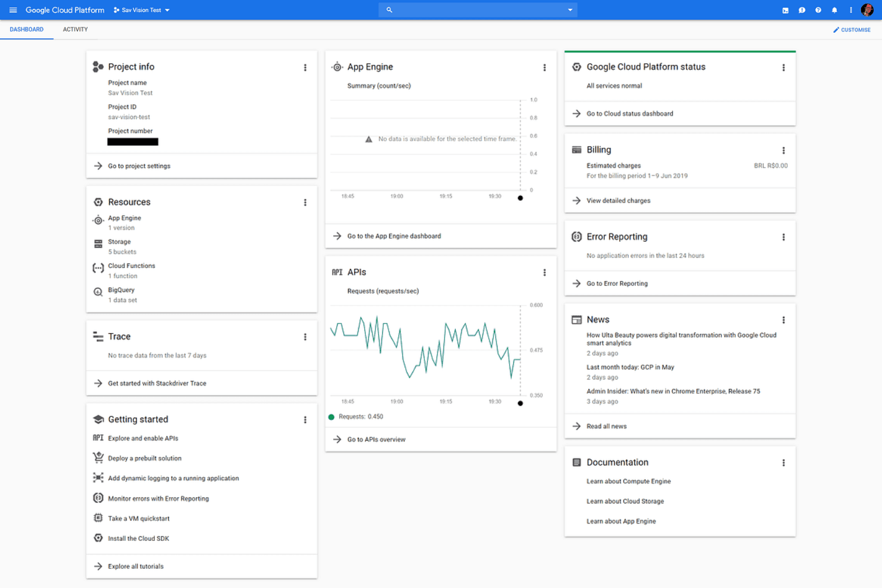Viewport: 882px width, 588px height.
Task: Click Explore and enable APIs
Action: click(x=143, y=438)
